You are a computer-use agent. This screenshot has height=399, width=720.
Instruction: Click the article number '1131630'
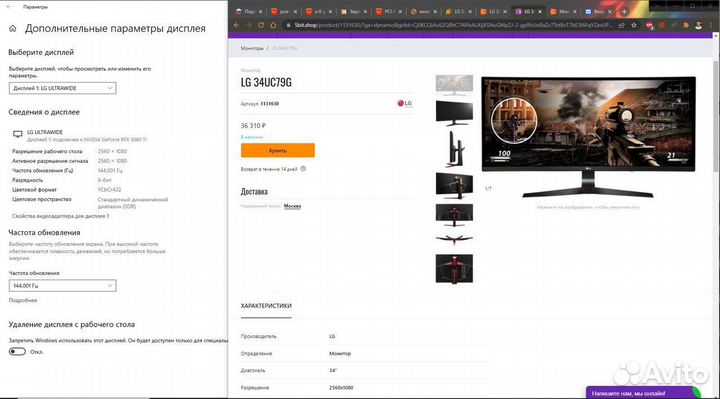[x=270, y=104]
